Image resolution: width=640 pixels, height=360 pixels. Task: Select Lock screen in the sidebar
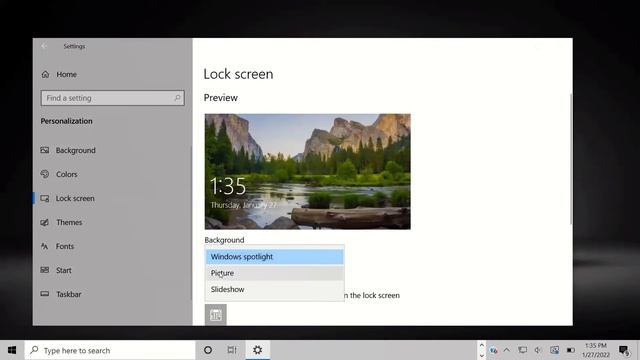(75, 198)
